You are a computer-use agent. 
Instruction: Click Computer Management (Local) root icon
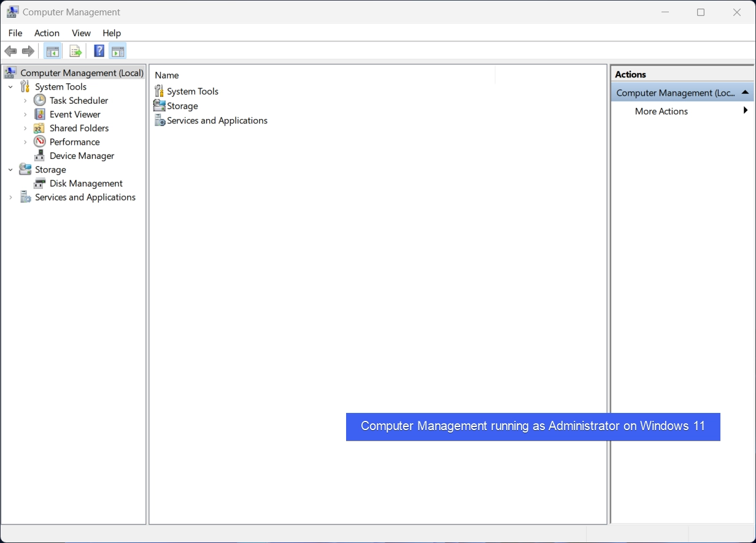[x=10, y=73]
